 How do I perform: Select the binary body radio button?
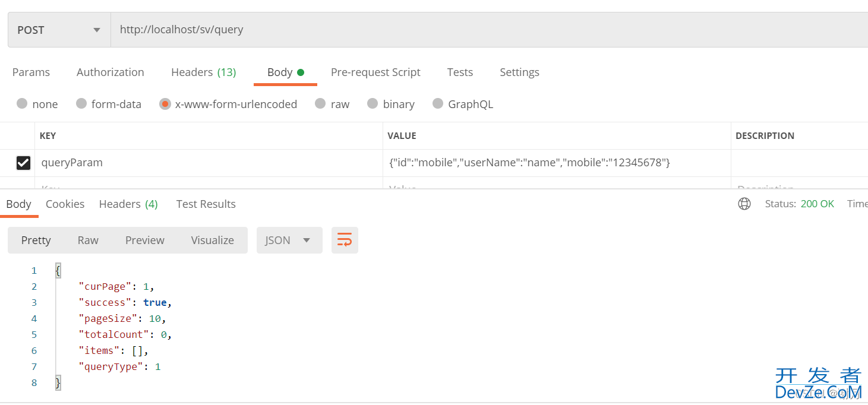click(x=373, y=104)
